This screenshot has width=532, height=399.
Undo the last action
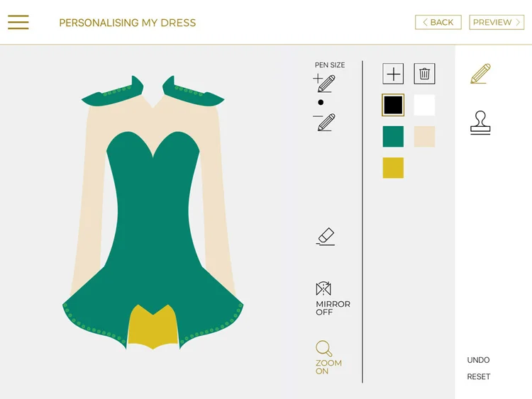[478, 360]
